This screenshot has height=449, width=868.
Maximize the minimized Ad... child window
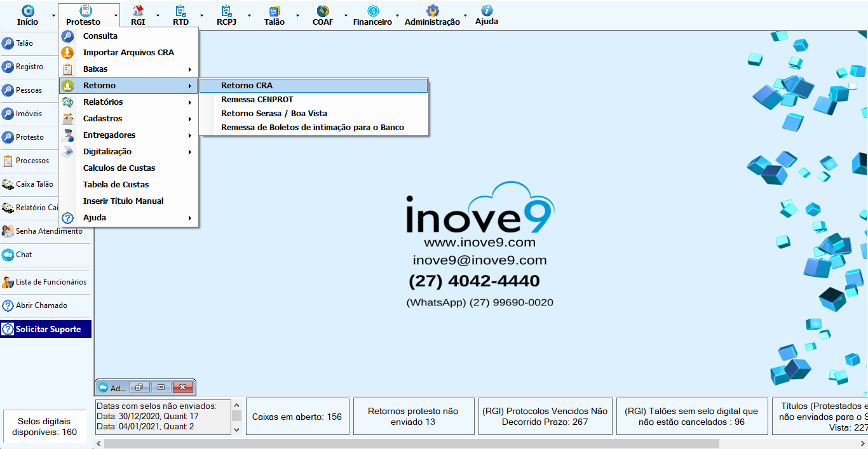(x=161, y=387)
